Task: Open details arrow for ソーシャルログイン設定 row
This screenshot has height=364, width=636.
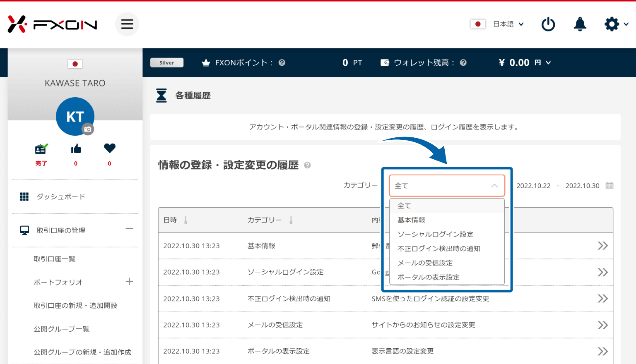Action: coord(602,272)
